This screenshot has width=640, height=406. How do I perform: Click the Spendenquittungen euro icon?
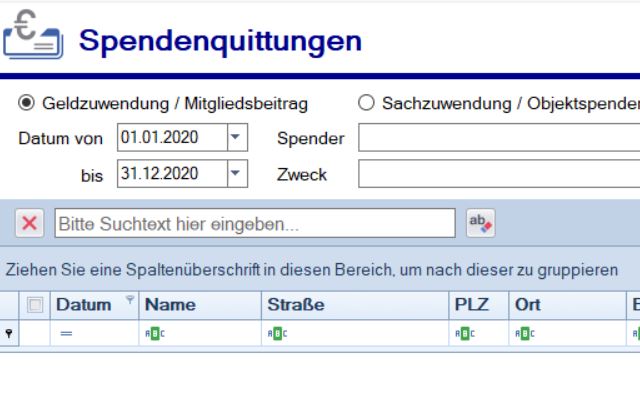[x=32, y=38]
